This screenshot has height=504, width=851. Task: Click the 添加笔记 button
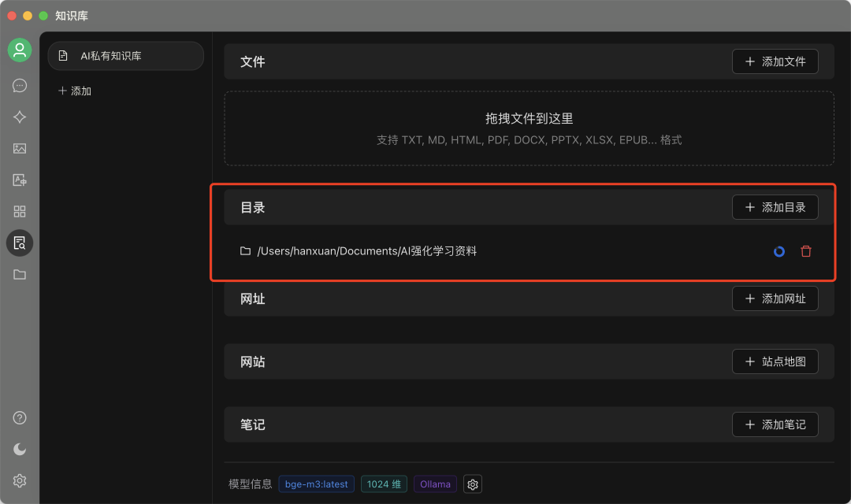pos(775,424)
